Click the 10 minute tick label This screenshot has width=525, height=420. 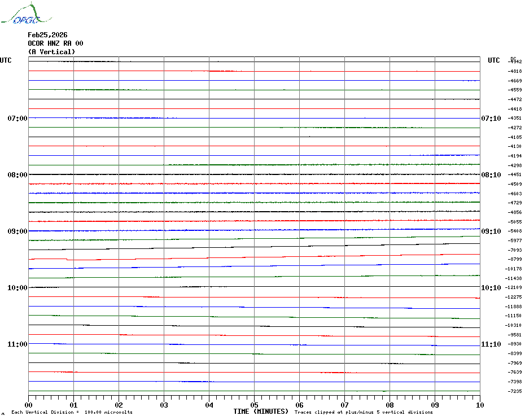479,405
